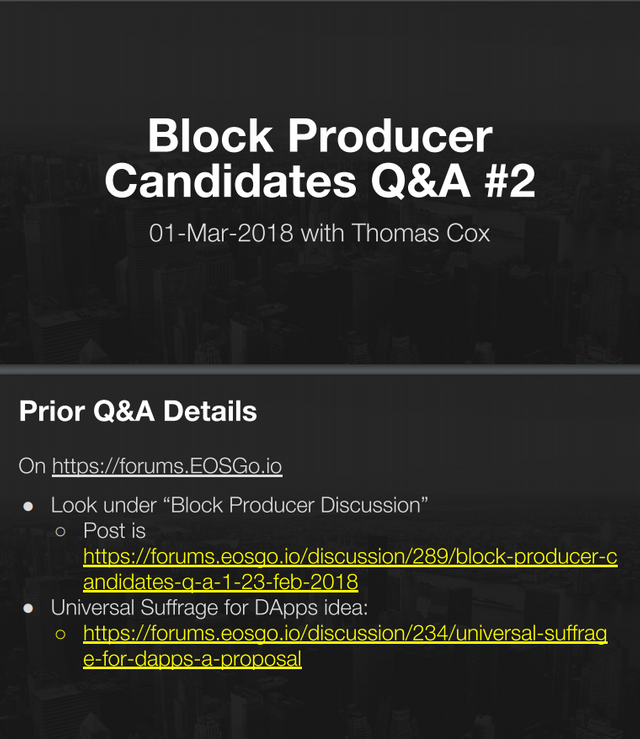The width and height of the screenshot is (640, 739).
Task: Click the divider between the two slides
Action: tap(320, 369)
